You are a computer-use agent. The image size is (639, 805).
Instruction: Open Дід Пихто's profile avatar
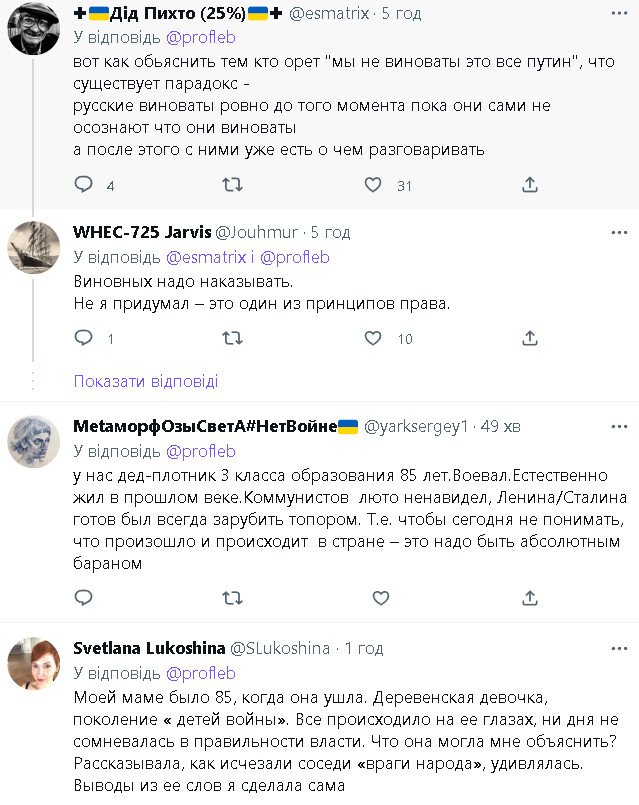pyautogui.click(x=34, y=28)
